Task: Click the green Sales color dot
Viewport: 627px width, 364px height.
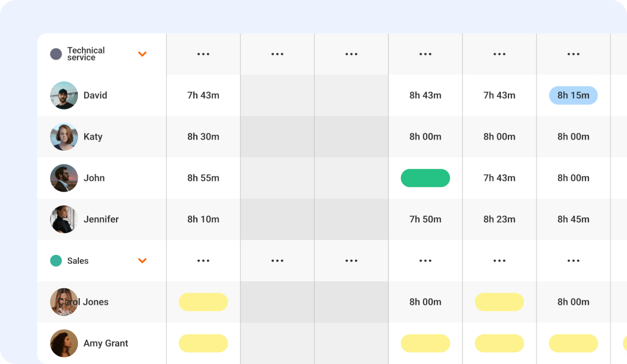Action: [56, 261]
